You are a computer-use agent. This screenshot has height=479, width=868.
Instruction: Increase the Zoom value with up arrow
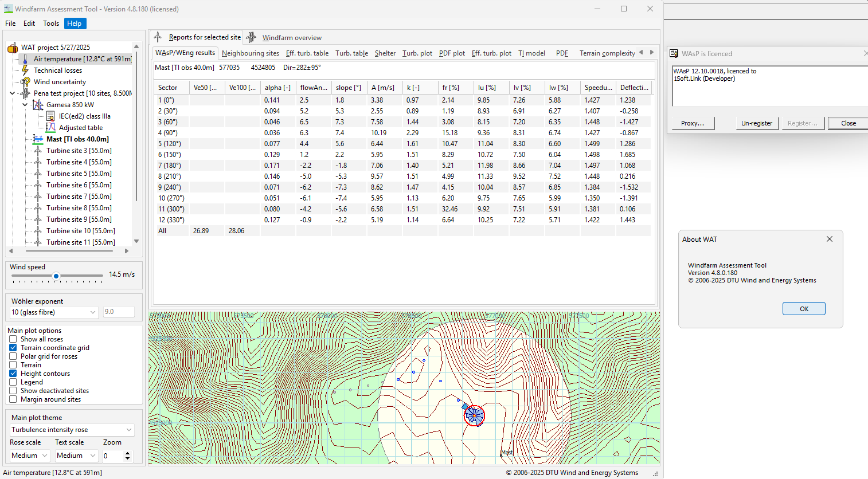[x=127, y=453]
